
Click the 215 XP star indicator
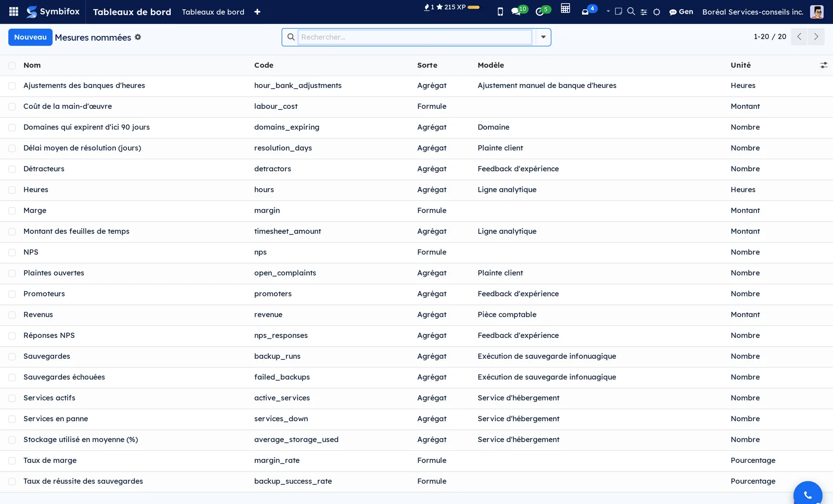click(x=451, y=7)
